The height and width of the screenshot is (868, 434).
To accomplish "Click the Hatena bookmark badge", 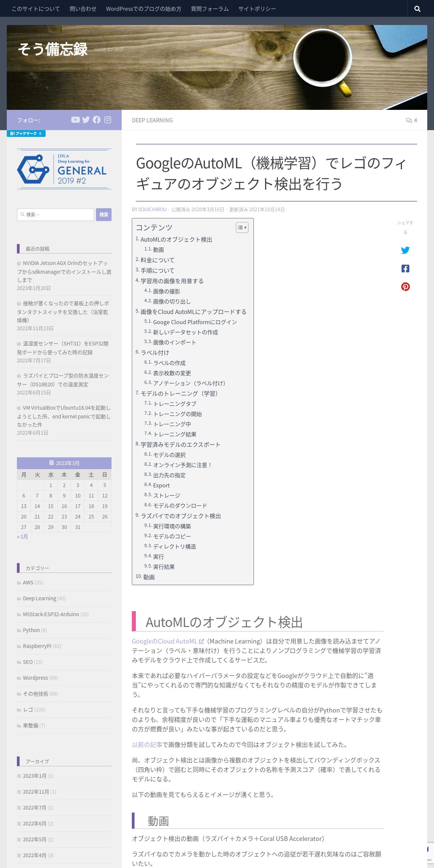I will point(26,134).
